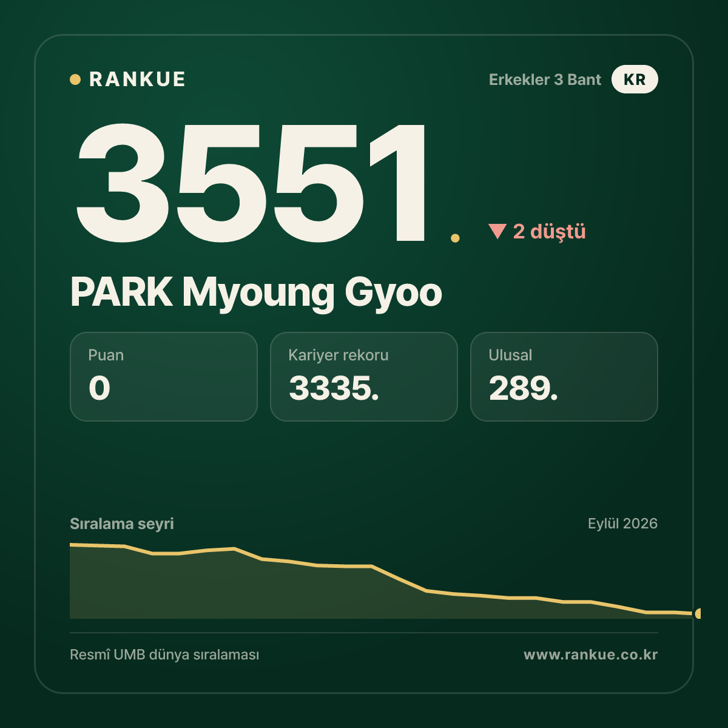
Task: Click player name PARK Myoung Gyoo
Action: pos(256,292)
